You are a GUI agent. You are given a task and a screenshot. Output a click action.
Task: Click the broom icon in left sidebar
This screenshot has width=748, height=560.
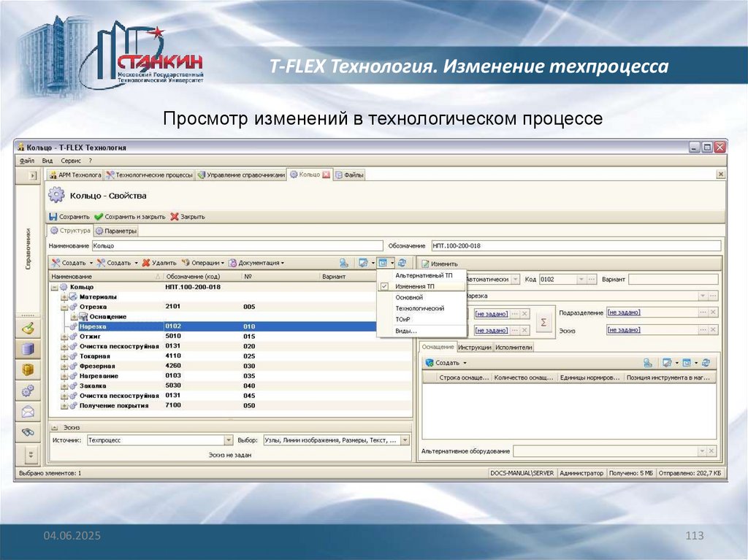click(x=28, y=329)
